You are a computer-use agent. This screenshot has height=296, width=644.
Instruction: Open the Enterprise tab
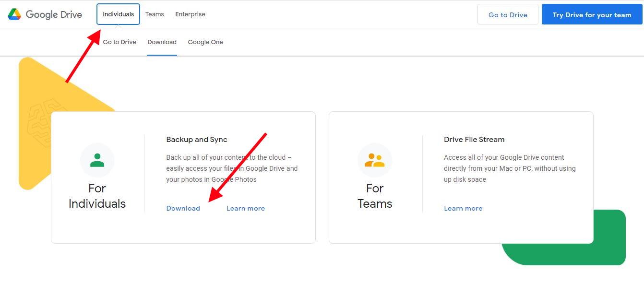[x=190, y=14]
